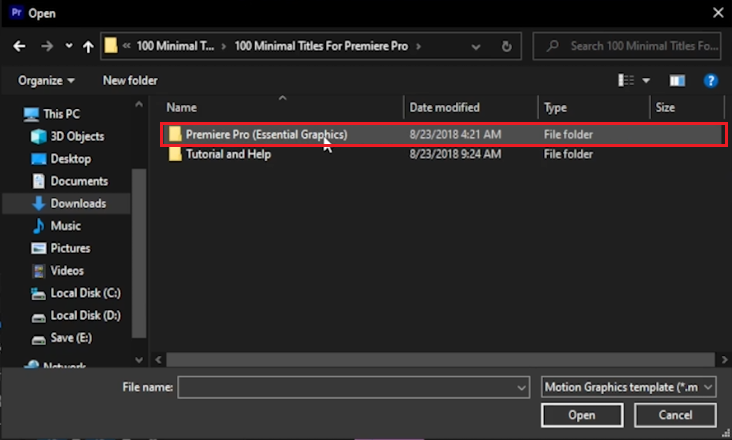The height and width of the screenshot is (440, 732).
Task: Click horizontal scrollbar right arrow
Action: tap(724, 360)
